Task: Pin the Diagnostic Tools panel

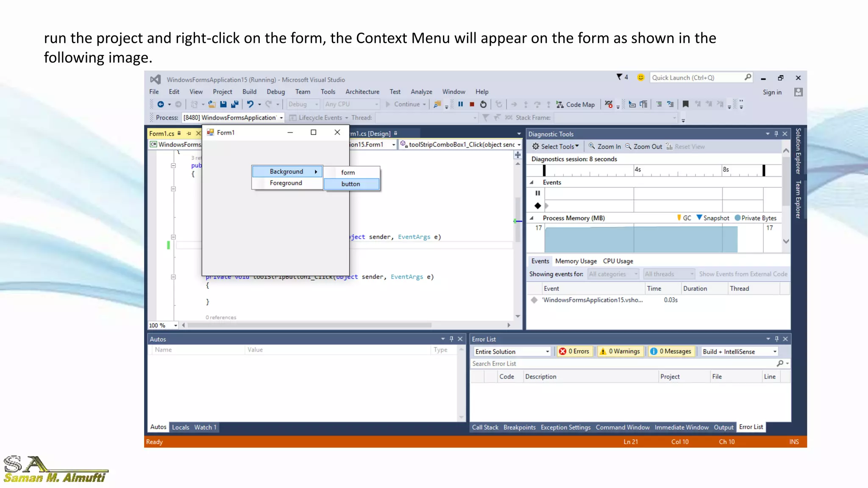Action: [776, 134]
